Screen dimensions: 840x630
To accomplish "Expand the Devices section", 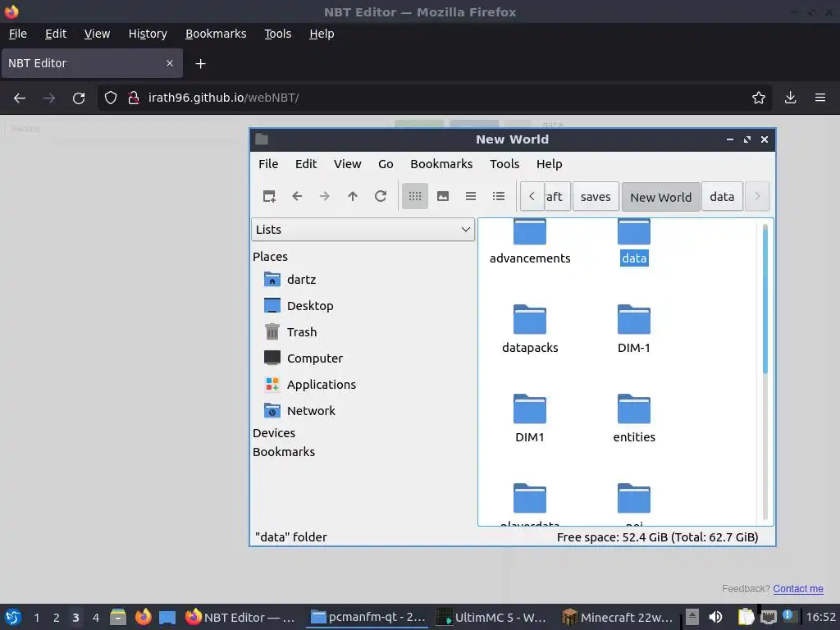I will coord(274,433).
